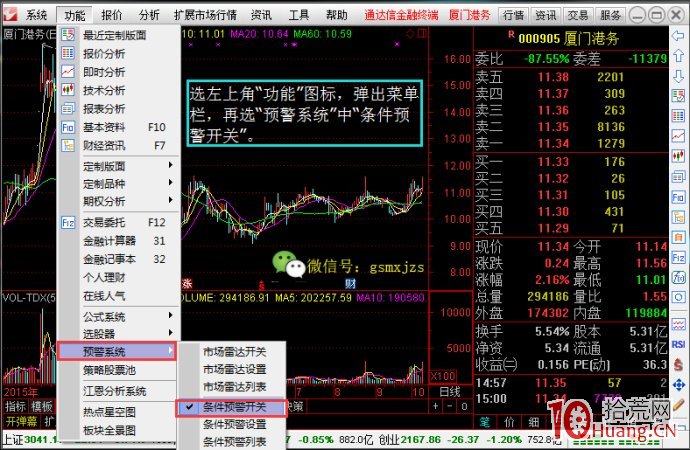Open the 分析 menu
690x450 pixels.
point(149,15)
